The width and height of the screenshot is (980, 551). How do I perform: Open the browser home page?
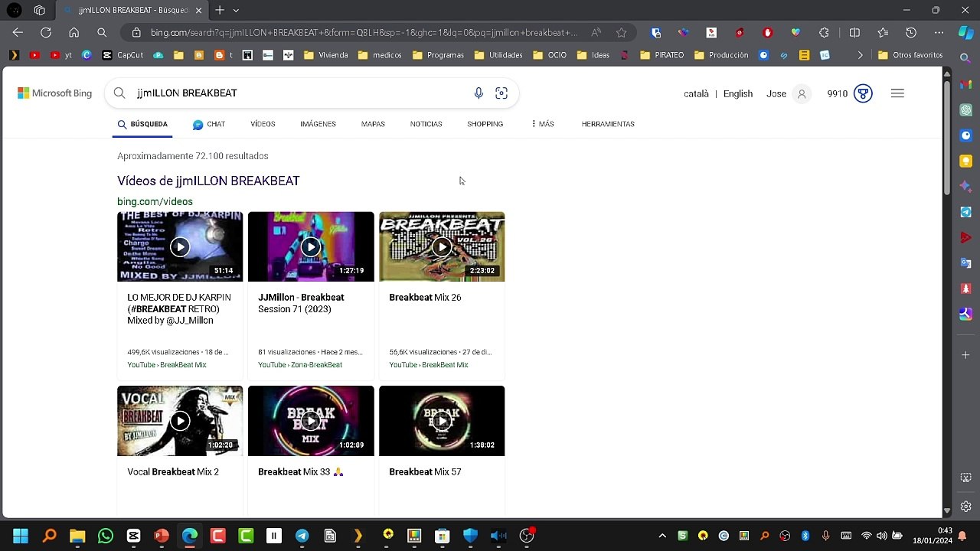click(73, 33)
